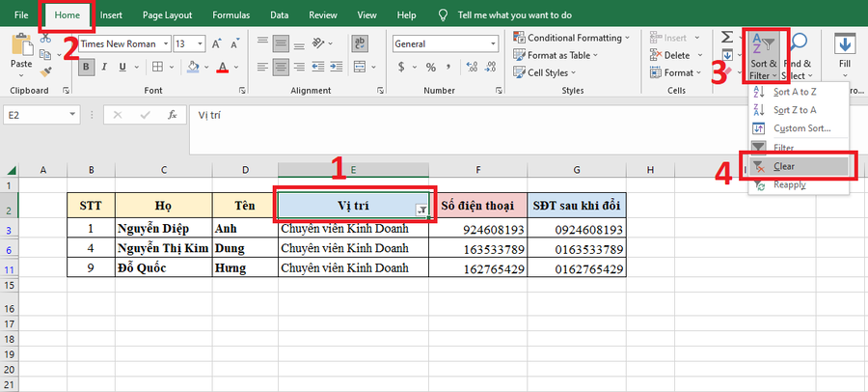
Task: Increase font size with the large A icon
Action: point(217,43)
